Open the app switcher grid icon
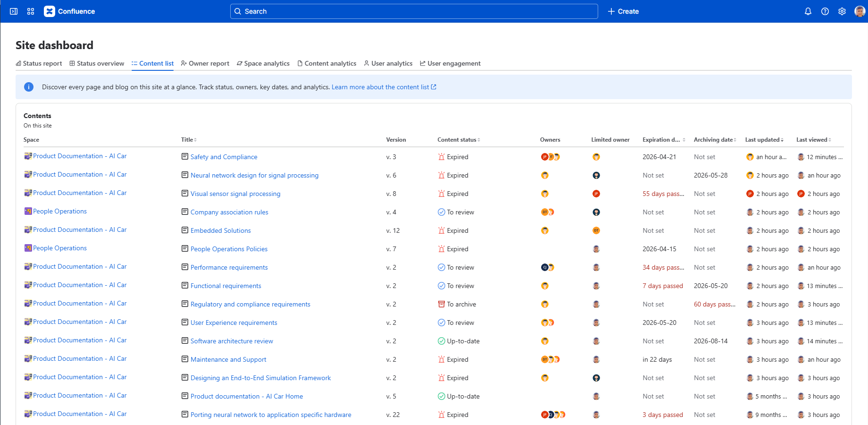The width and height of the screenshot is (868, 425). (x=31, y=11)
